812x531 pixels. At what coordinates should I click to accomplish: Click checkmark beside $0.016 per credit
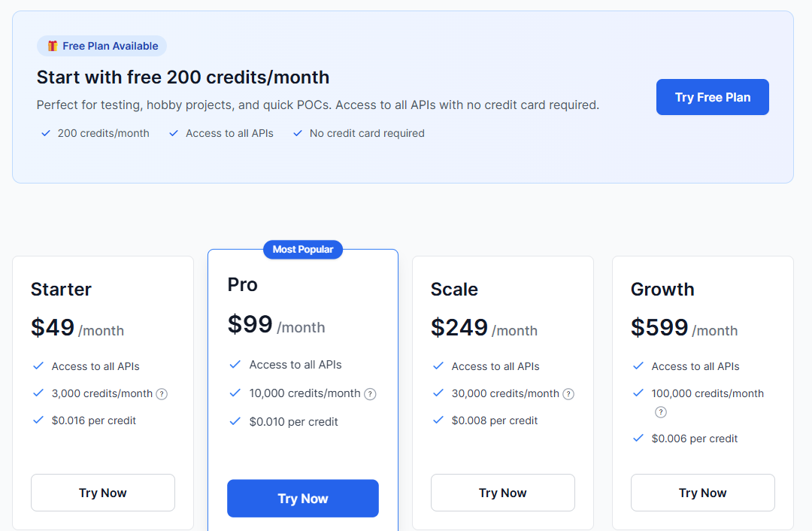click(38, 420)
